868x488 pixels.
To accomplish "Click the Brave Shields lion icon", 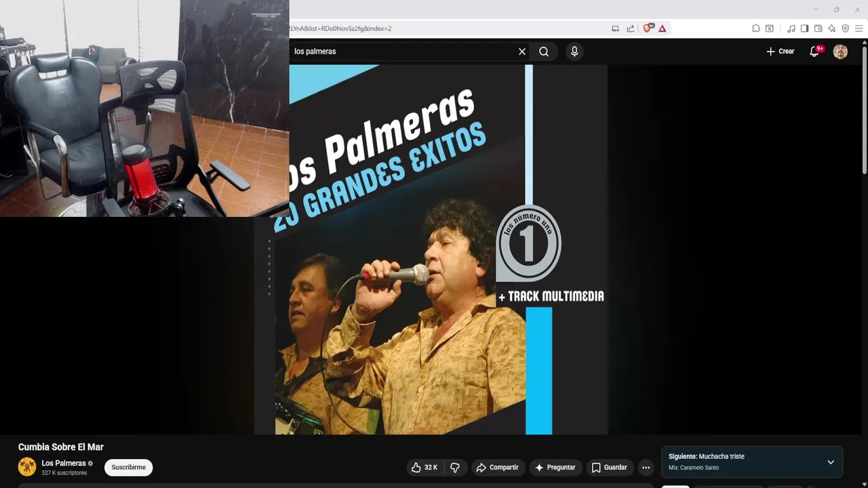I will click(x=647, y=28).
